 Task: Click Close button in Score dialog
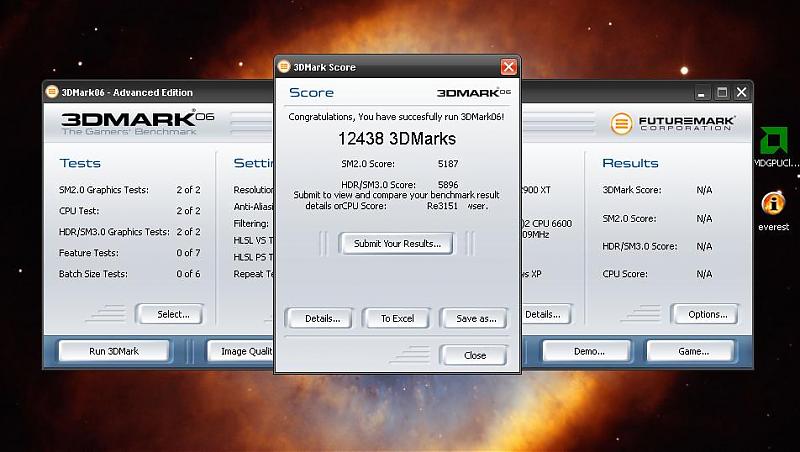(x=474, y=355)
